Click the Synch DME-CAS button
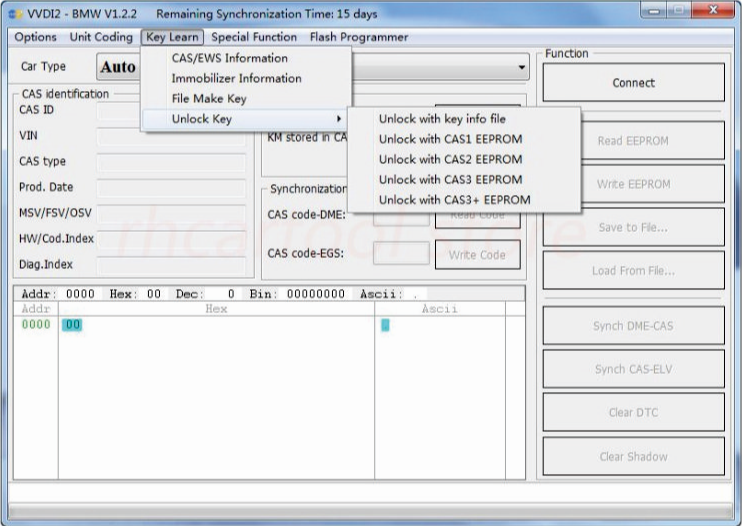Screen dimensions: 742x526 [633, 326]
